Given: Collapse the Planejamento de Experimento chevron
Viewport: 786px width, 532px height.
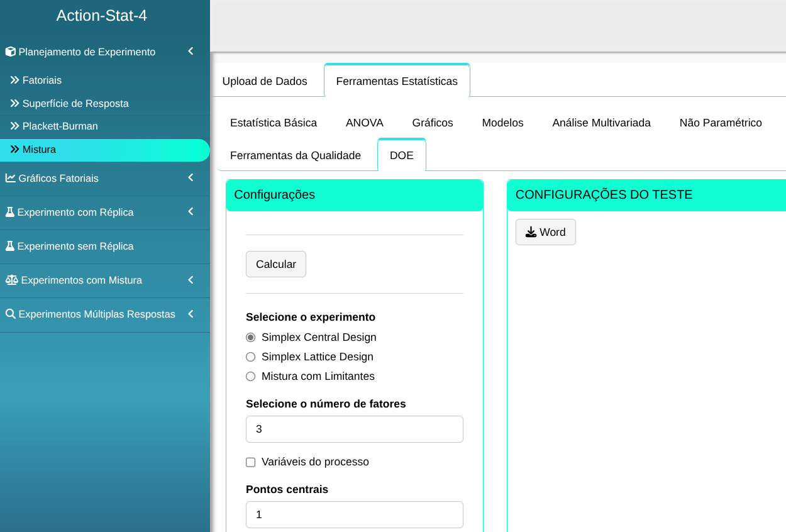Looking at the screenshot, I should [x=191, y=52].
